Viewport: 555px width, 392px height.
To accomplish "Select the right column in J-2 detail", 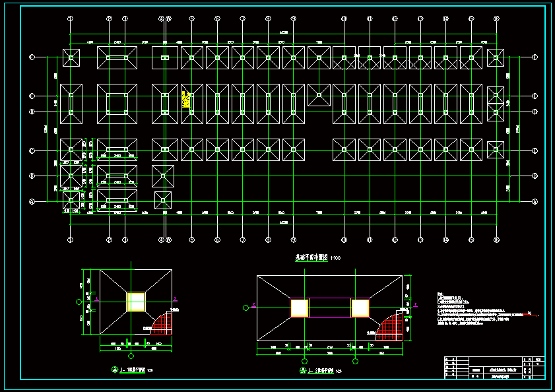I will point(360,308).
